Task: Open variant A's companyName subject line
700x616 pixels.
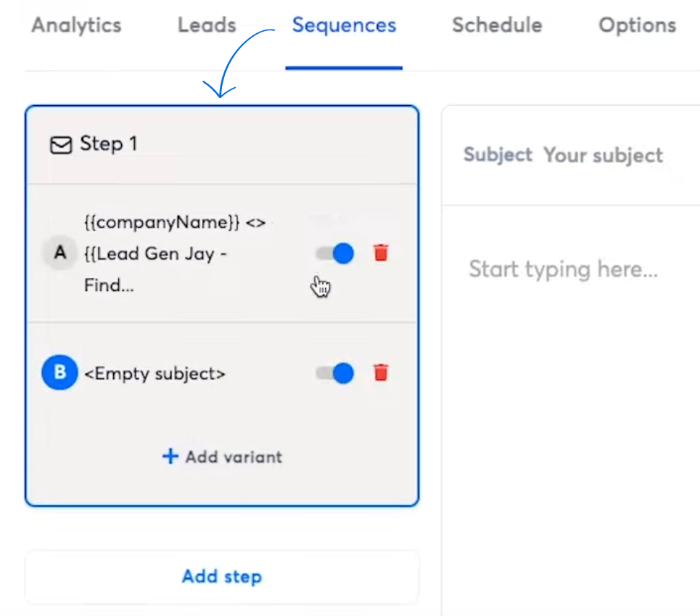Action: click(x=174, y=254)
